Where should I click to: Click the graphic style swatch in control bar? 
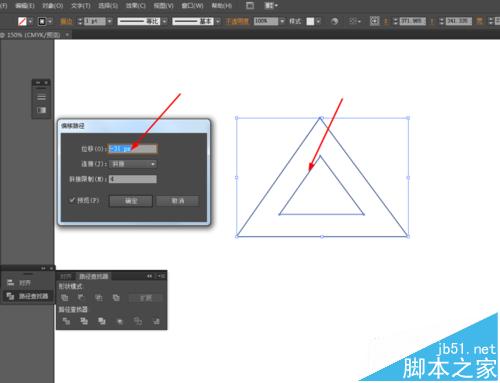(x=310, y=21)
